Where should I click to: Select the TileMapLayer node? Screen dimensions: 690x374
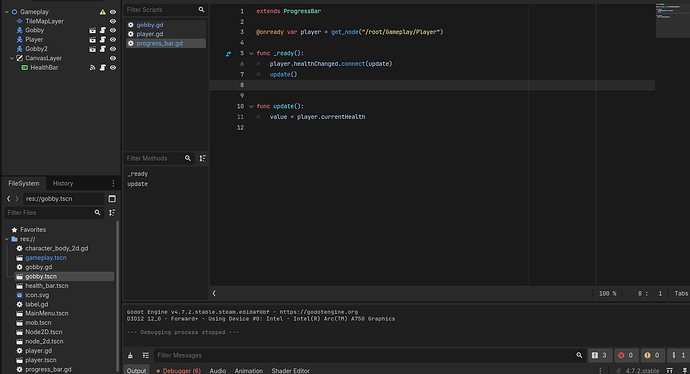pyautogui.click(x=44, y=21)
